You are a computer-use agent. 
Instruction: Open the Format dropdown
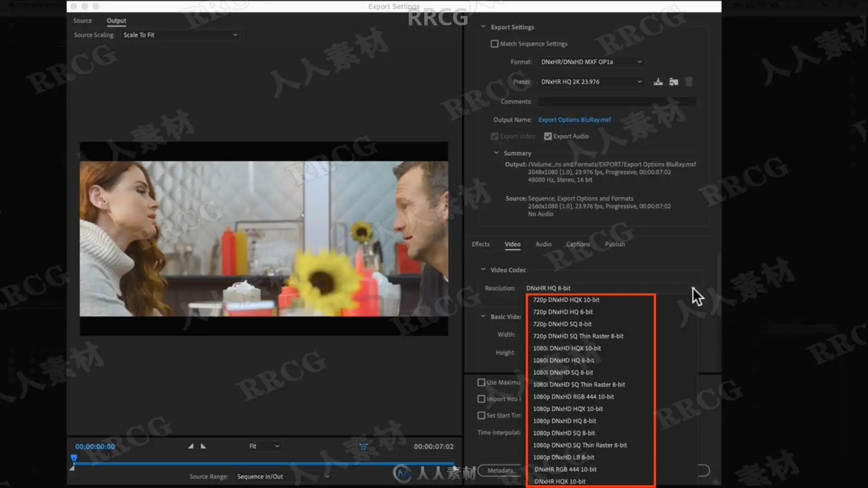click(590, 62)
